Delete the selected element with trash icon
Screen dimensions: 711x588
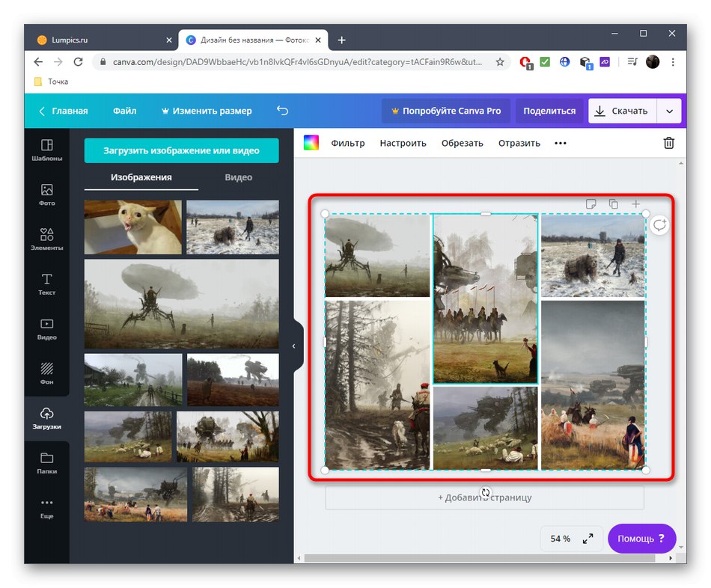[668, 143]
